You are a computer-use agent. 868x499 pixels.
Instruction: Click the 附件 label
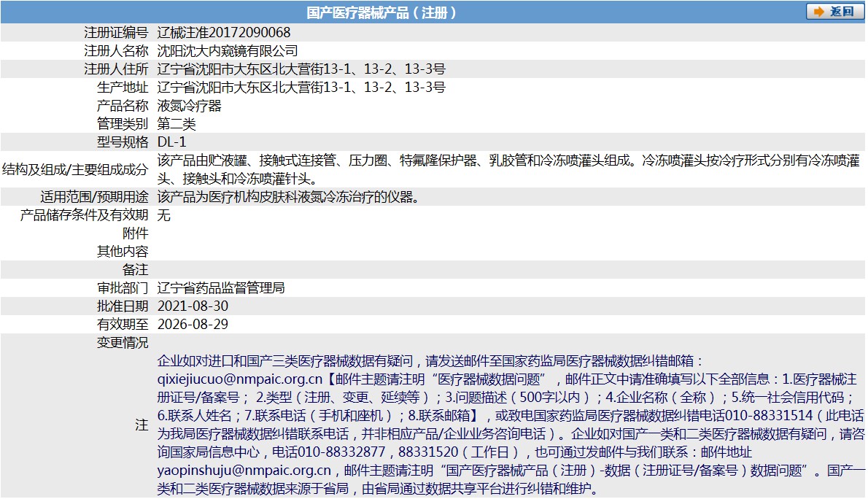tap(136, 233)
